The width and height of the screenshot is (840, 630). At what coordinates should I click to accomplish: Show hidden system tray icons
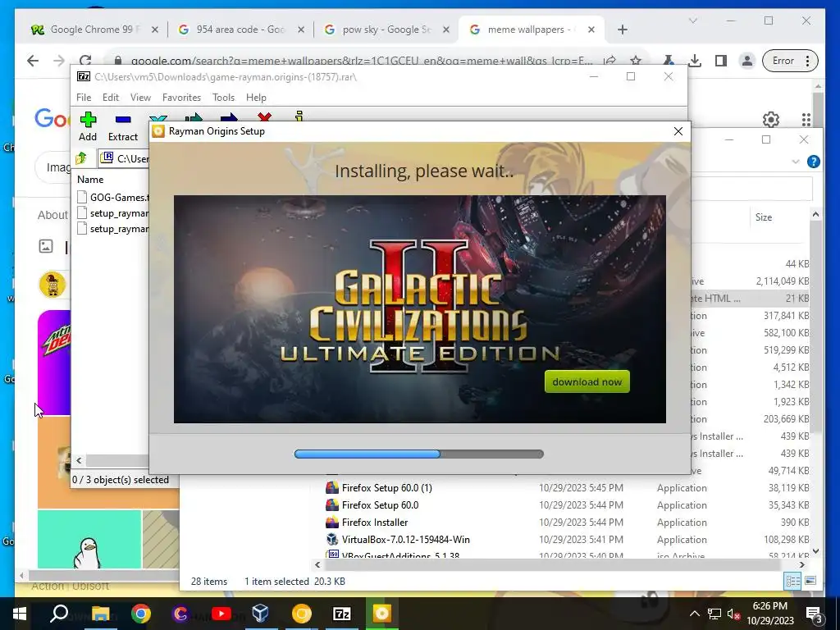coord(694,614)
